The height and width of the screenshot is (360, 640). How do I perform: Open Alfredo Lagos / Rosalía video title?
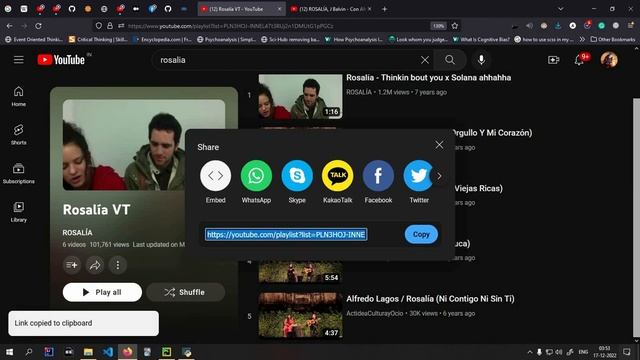click(x=430, y=299)
